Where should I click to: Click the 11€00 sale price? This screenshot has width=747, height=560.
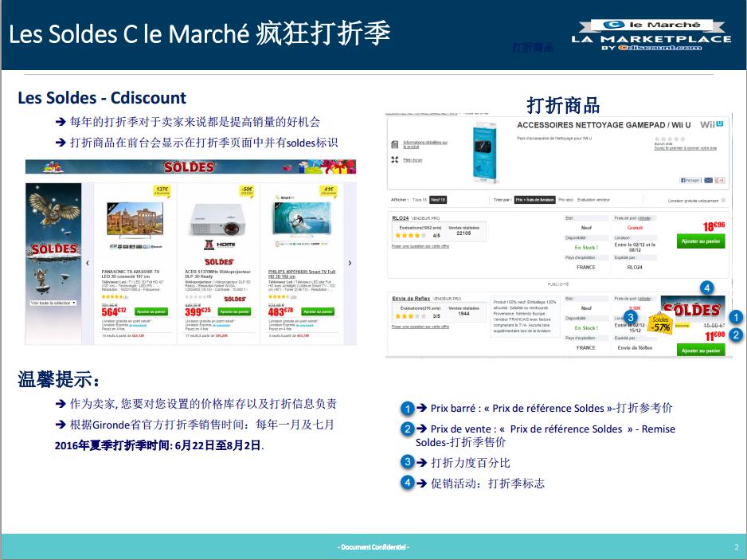click(x=714, y=336)
